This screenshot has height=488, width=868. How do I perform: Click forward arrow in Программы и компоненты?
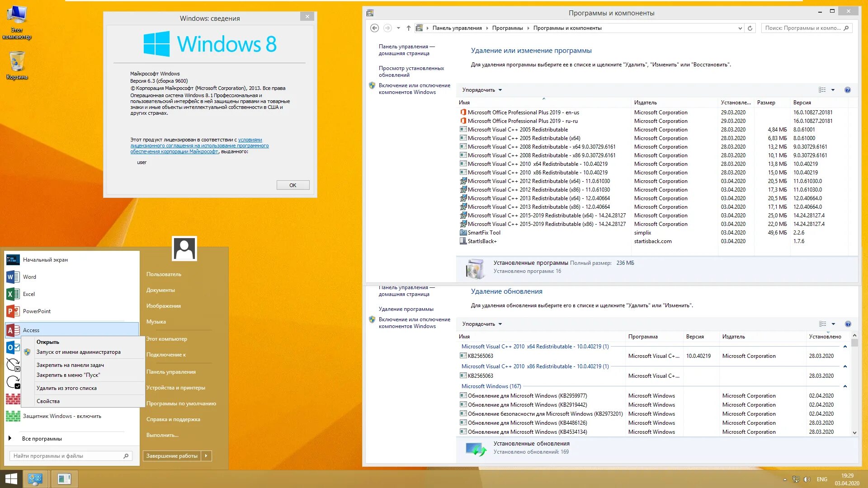[x=387, y=28]
